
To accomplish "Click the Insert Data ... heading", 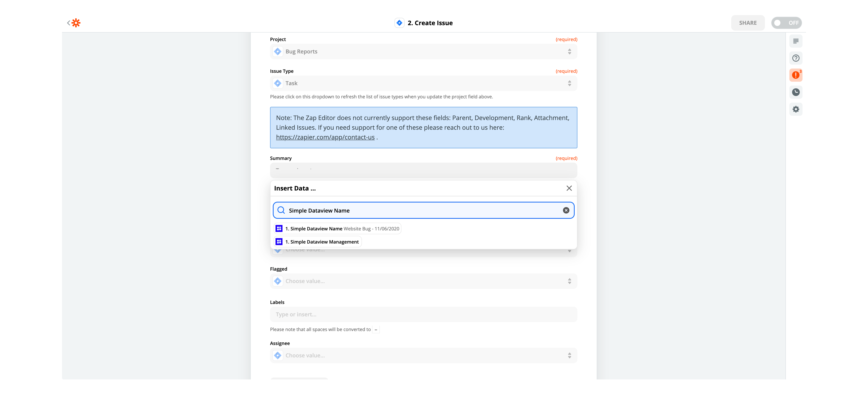I will tap(295, 188).
